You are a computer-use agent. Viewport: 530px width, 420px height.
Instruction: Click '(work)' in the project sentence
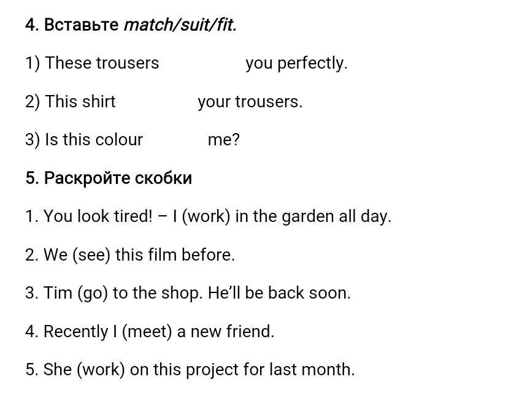pyautogui.click(x=101, y=370)
